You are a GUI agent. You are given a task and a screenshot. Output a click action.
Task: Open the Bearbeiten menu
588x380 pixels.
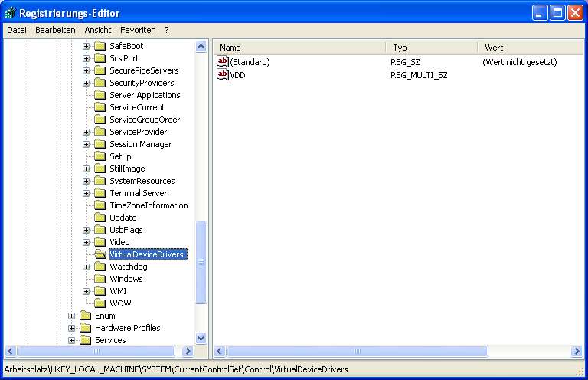(x=55, y=30)
